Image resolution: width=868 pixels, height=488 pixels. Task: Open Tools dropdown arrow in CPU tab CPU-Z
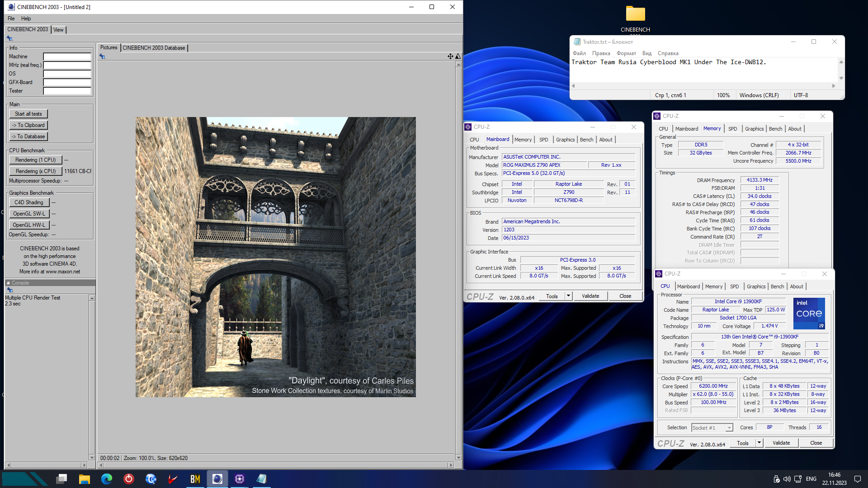[x=759, y=443]
